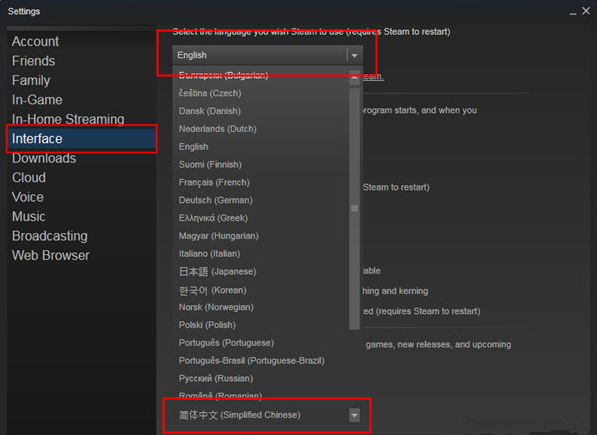Click the language list scrollbar thumb
Image resolution: width=597 pixels, height=435 pixels.
tap(354, 209)
